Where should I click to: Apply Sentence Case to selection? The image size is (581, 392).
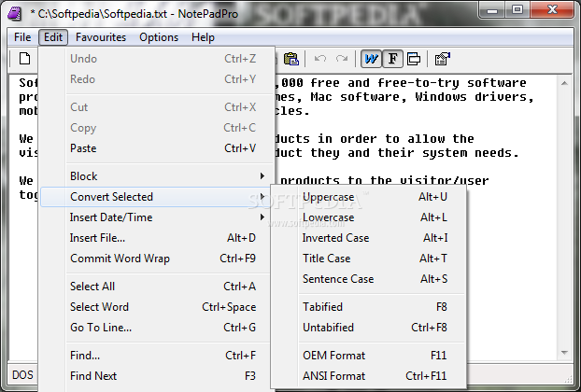369,279
